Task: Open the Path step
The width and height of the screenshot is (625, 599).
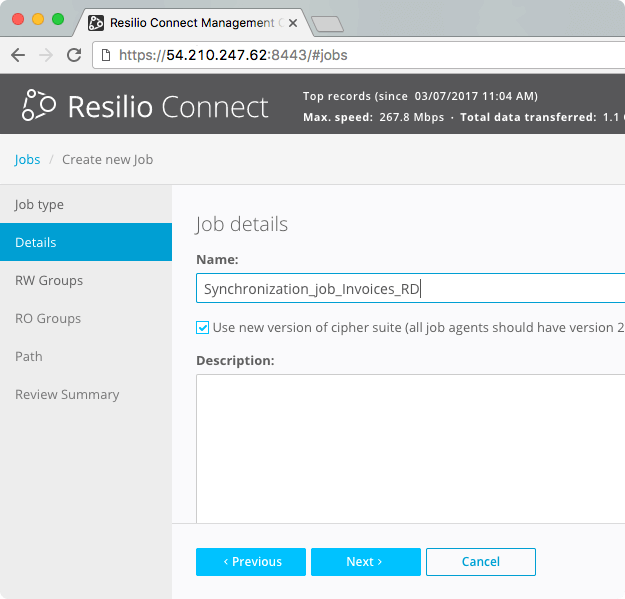Action: pos(86,356)
